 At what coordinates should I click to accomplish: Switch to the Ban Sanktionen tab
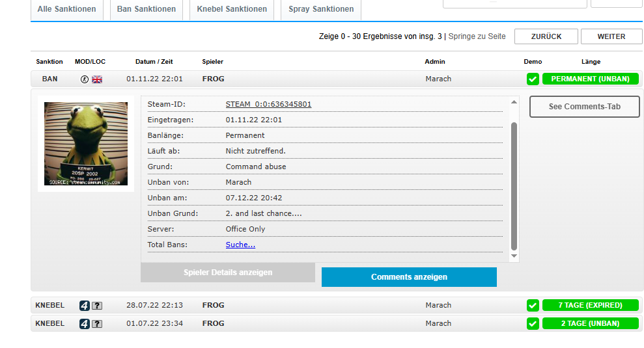point(146,10)
